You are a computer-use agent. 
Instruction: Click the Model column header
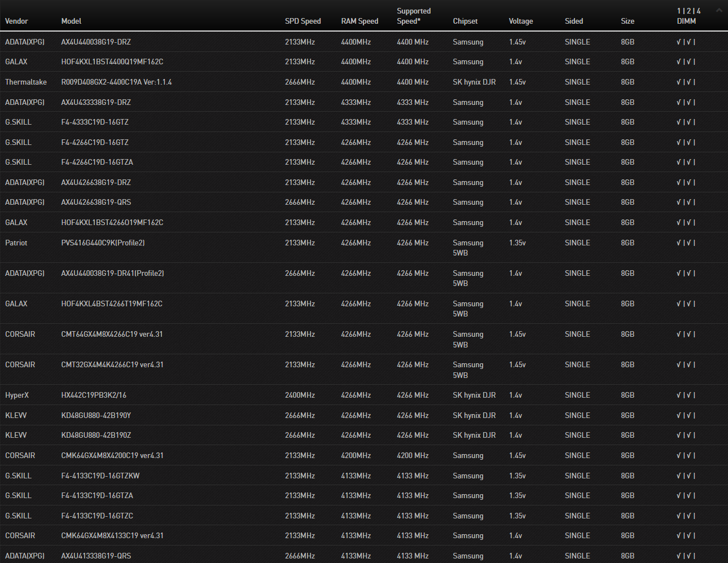point(71,21)
